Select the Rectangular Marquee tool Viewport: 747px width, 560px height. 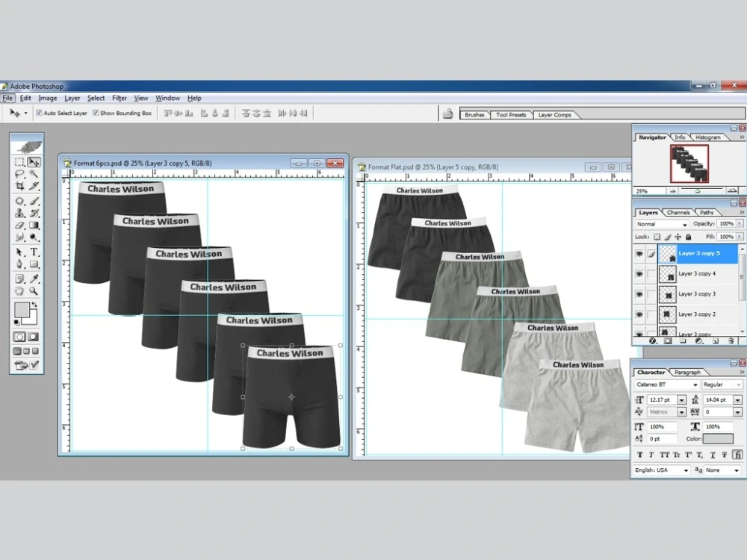coord(19,162)
